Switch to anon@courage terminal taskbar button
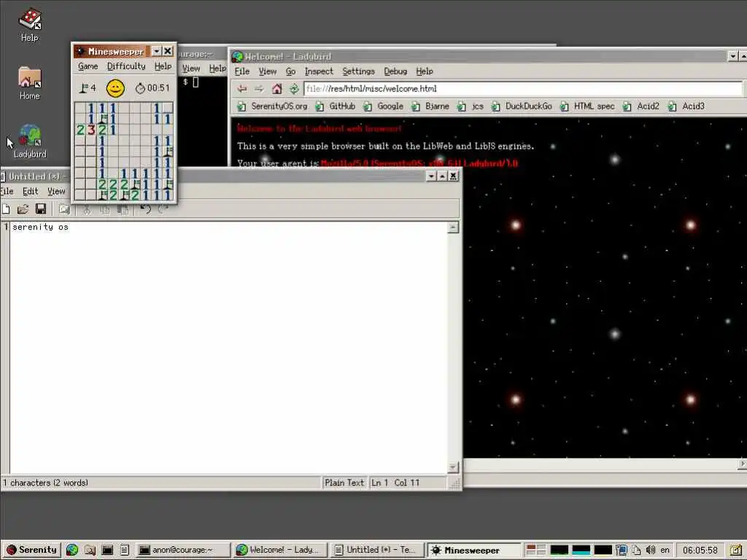The image size is (747, 560). point(182,550)
